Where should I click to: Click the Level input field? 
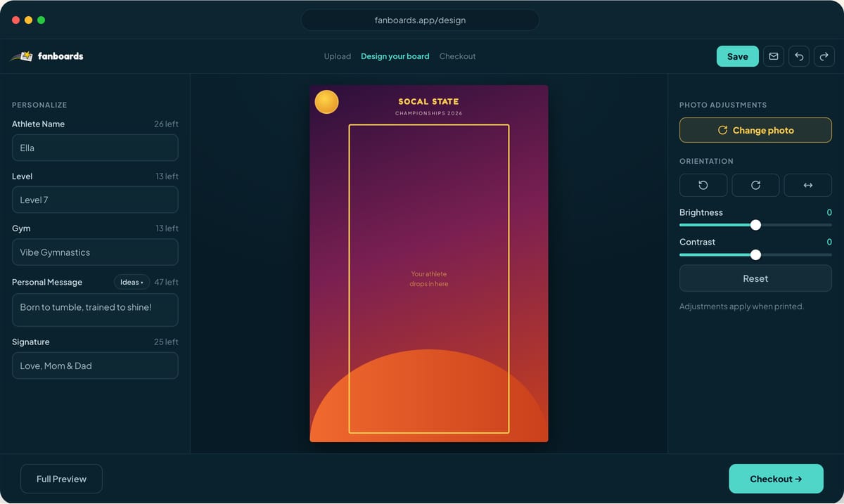point(95,200)
